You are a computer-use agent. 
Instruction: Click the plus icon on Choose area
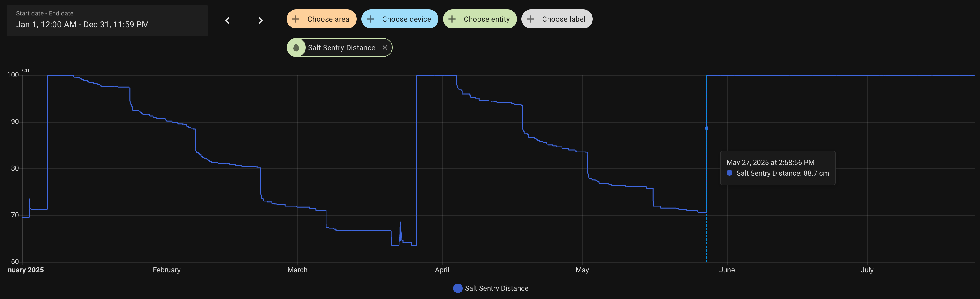click(296, 19)
